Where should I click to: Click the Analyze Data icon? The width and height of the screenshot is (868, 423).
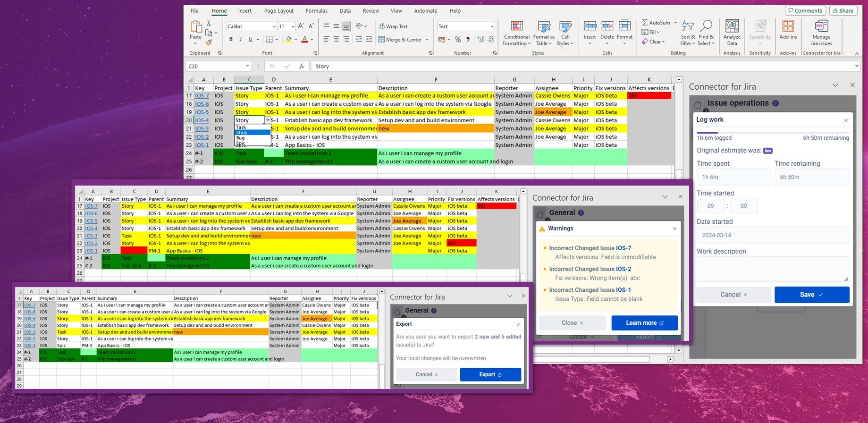(732, 26)
